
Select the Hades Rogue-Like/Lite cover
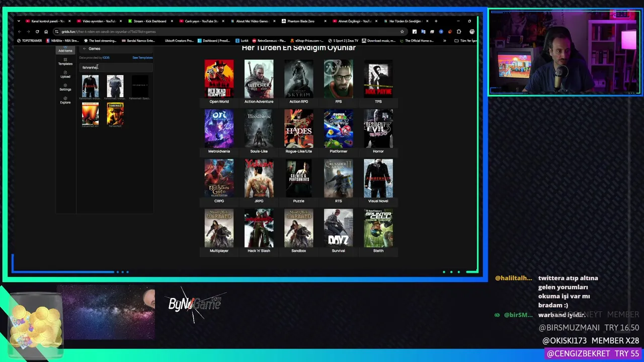(x=298, y=128)
